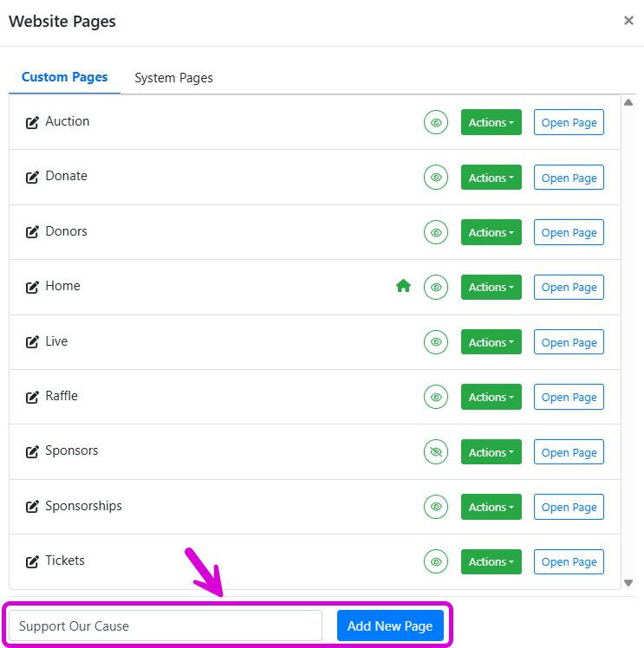This screenshot has width=644, height=648.
Task: Click the edit icon beside Donate
Action: (x=32, y=177)
